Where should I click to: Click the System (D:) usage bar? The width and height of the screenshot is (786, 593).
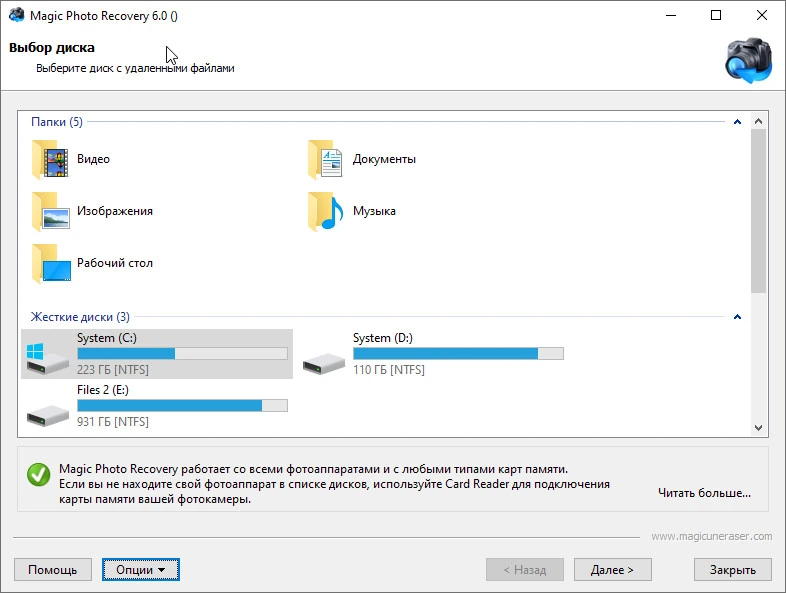458,354
